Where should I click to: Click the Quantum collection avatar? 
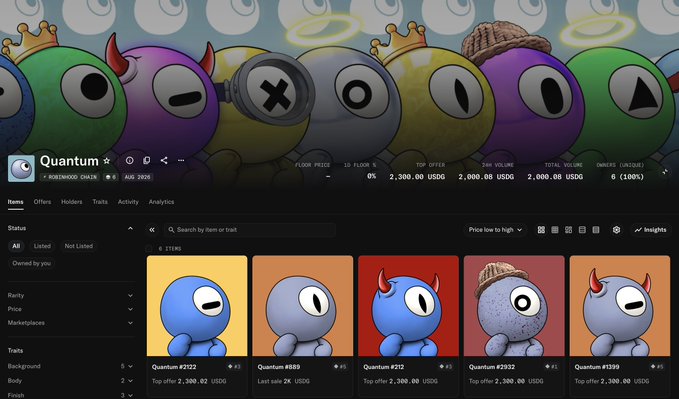pyautogui.click(x=21, y=169)
